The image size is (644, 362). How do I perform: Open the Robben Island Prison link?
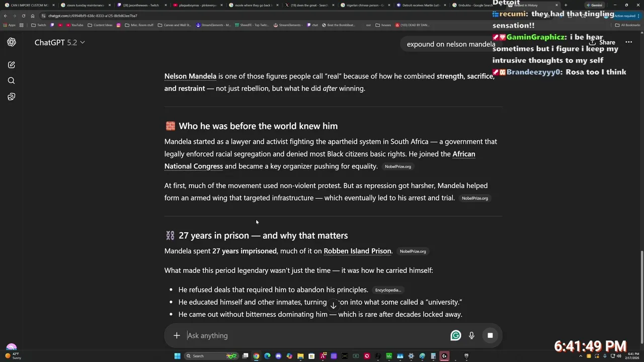pyautogui.click(x=357, y=251)
